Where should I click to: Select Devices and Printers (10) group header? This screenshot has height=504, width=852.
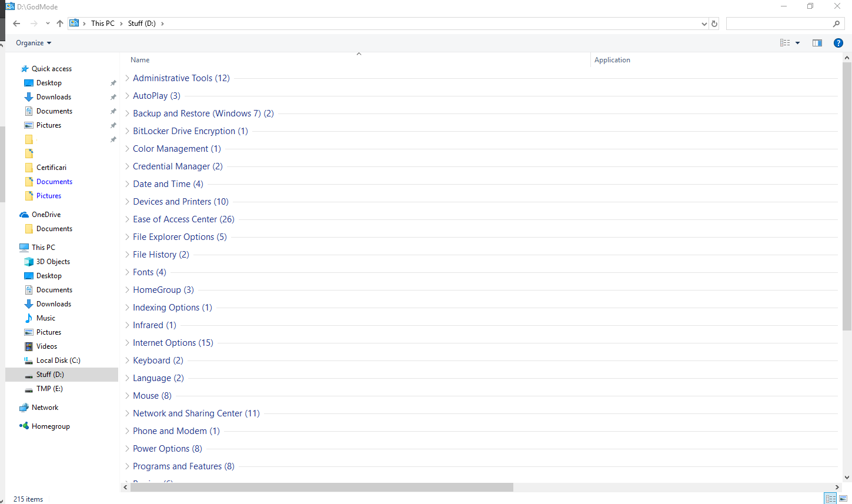181,202
